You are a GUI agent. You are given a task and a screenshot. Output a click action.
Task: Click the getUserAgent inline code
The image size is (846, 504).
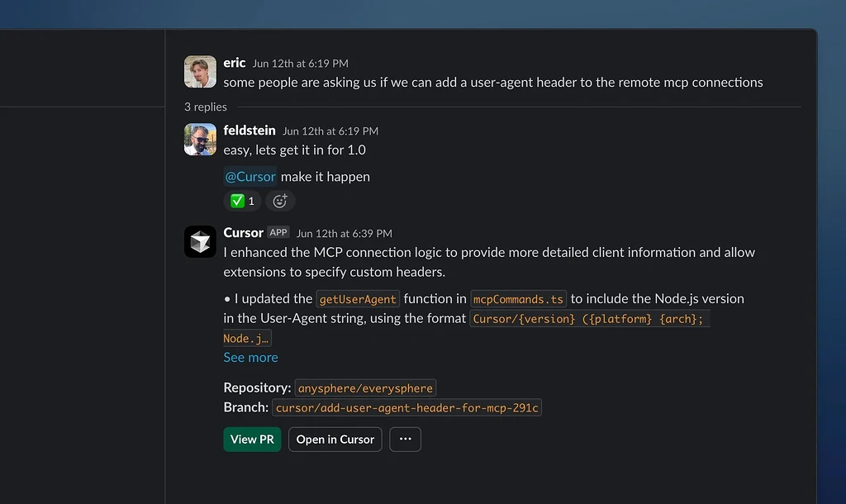click(358, 299)
